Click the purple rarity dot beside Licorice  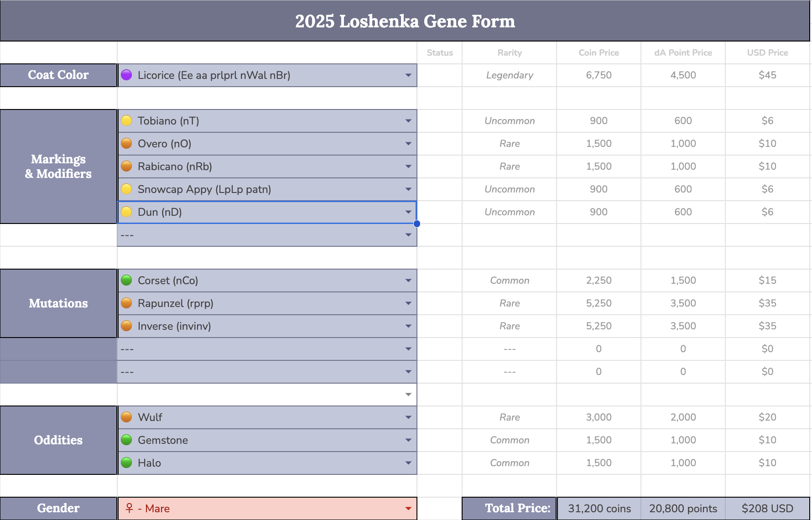pyautogui.click(x=126, y=75)
